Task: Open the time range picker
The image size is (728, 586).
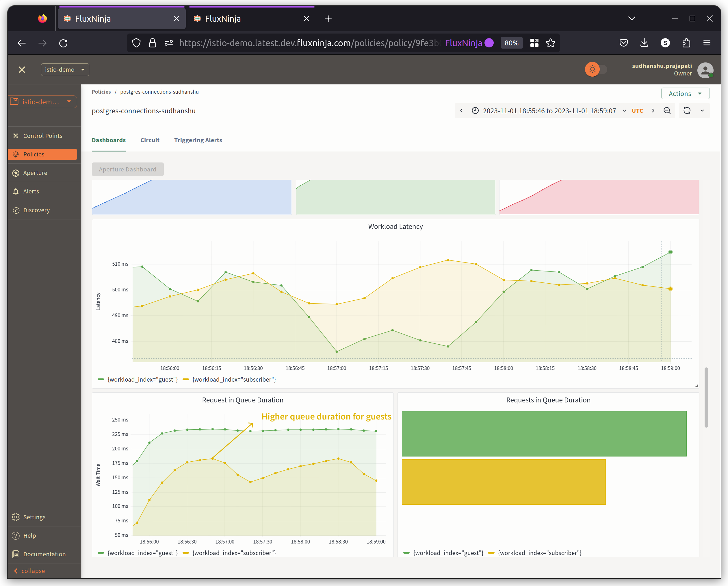Action: pyautogui.click(x=549, y=111)
